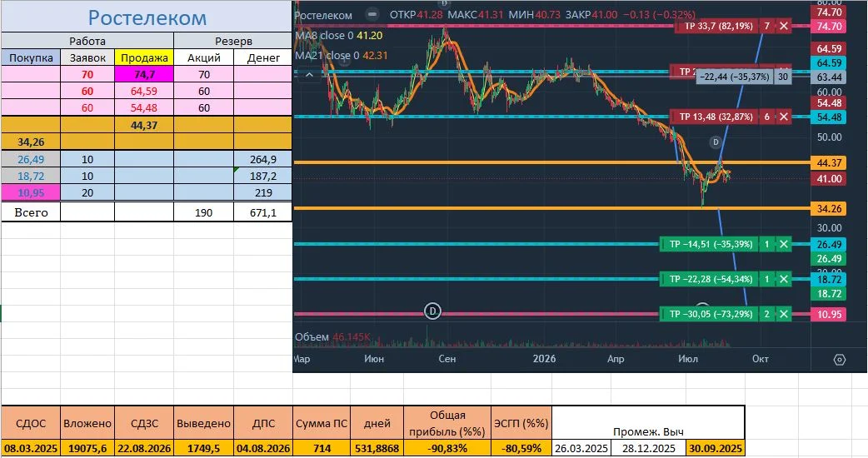Select the СДОС header cell

(31, 423)
